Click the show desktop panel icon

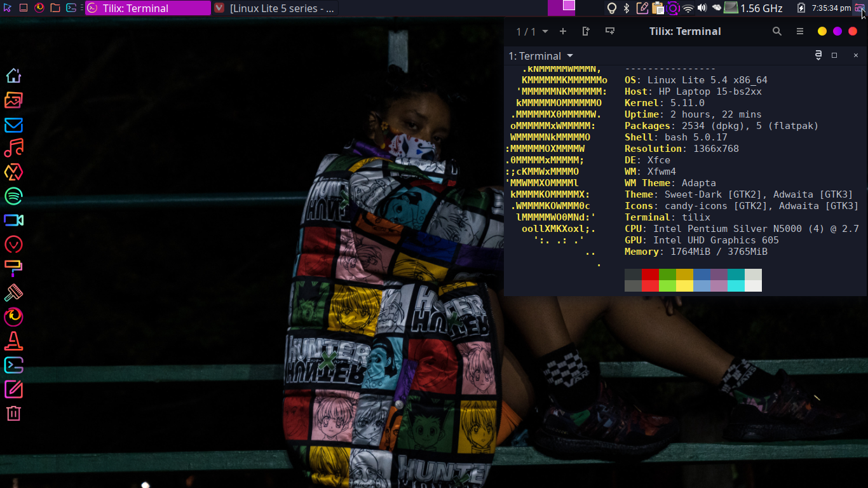pos(24,8)
